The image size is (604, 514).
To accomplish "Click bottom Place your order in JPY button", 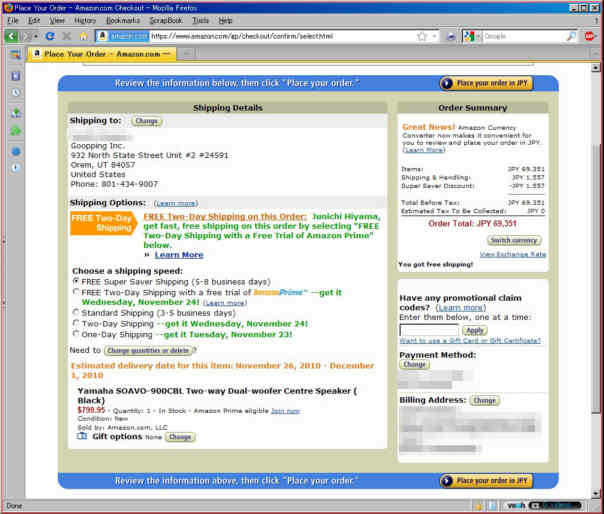I will tap(487, 480).
